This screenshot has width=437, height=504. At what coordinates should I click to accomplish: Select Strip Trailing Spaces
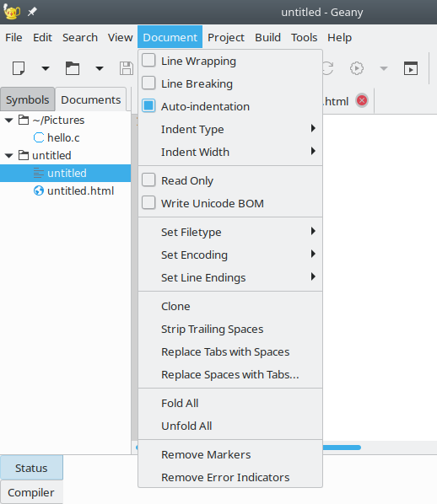point(230,330)
